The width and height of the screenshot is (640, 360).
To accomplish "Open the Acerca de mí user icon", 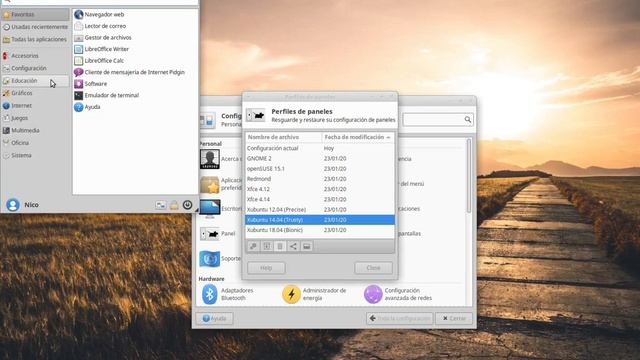I will tap(210, 159).
